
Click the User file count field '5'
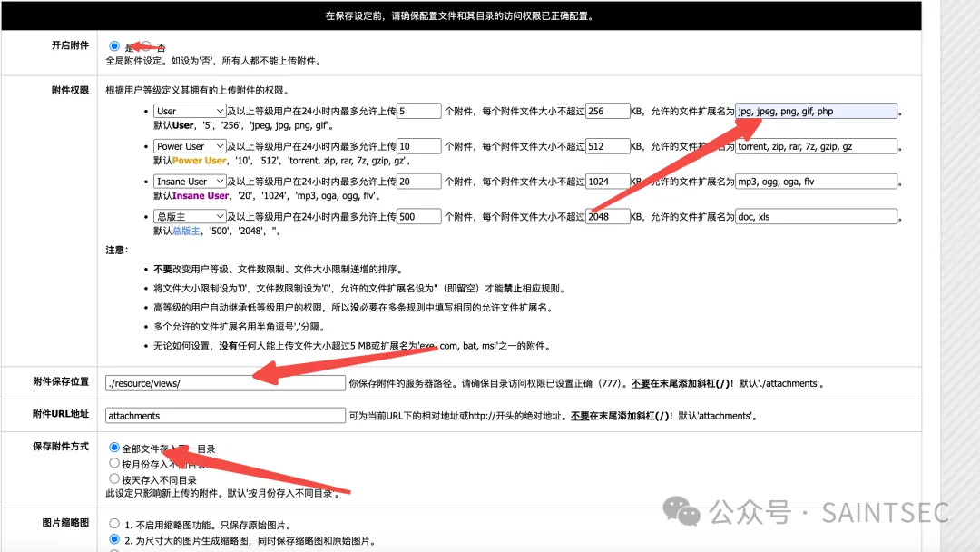pyautogui.click(x=418, y=111)
